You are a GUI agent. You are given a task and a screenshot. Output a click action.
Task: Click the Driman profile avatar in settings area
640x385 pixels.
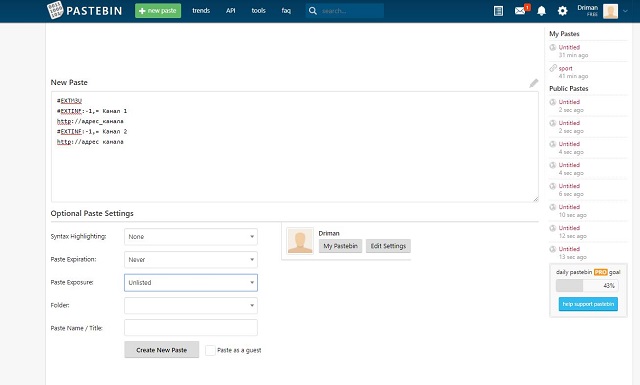300,241
